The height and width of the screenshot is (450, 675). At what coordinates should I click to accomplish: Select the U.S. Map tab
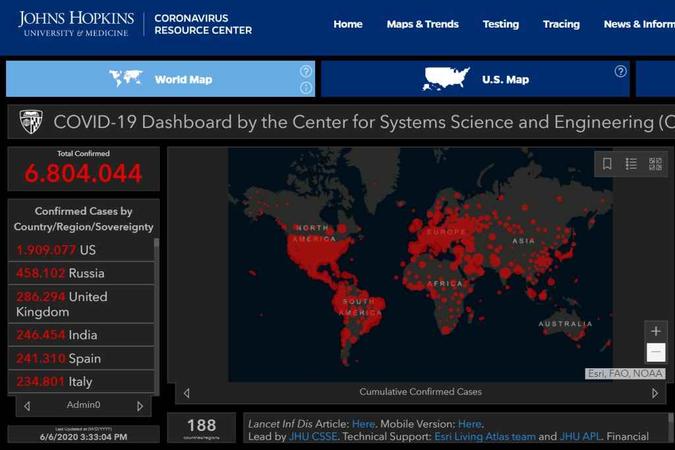[x=475, y=79]
